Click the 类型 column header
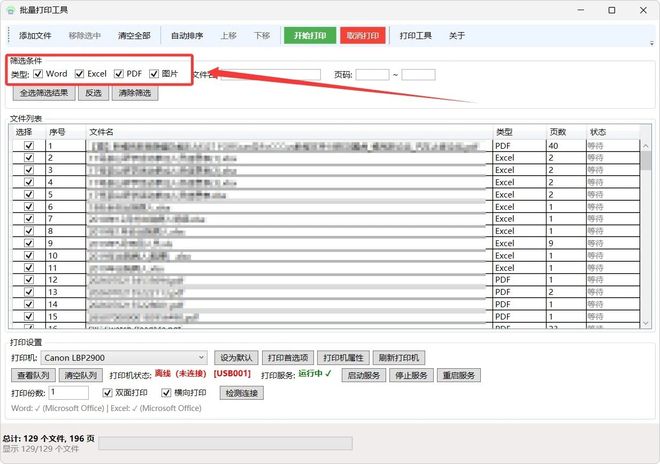 [x=519, y=132]
